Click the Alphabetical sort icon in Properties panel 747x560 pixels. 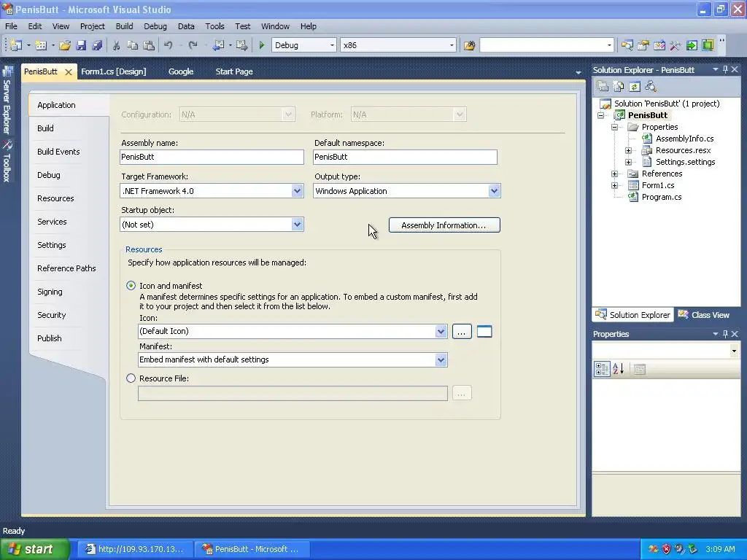pyautogui.click(x=619, y=369)
